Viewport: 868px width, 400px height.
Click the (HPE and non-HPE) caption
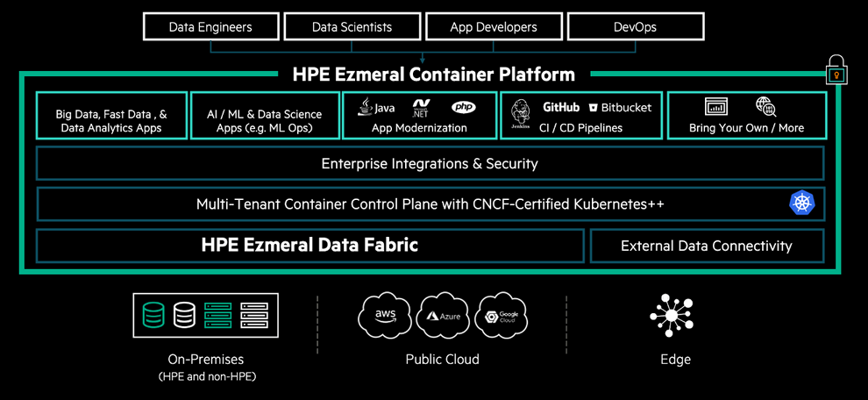coord(208,377)
